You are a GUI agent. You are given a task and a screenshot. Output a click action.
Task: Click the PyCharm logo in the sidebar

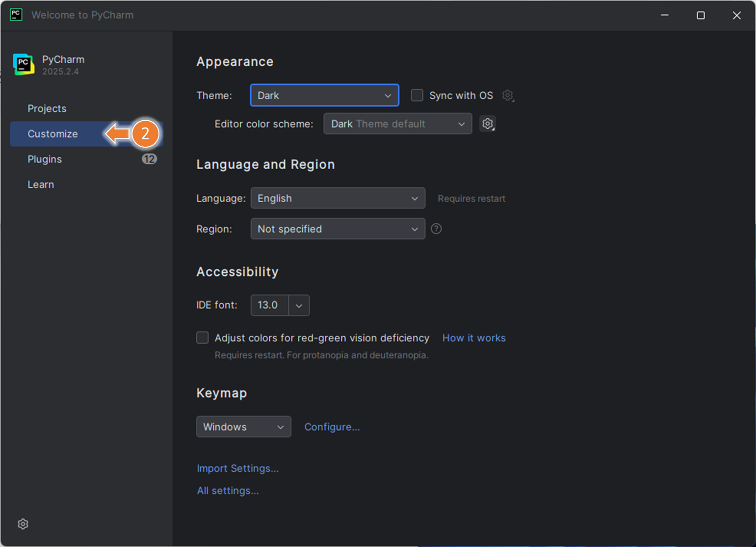pyautogui.click(x=24, y=64)
